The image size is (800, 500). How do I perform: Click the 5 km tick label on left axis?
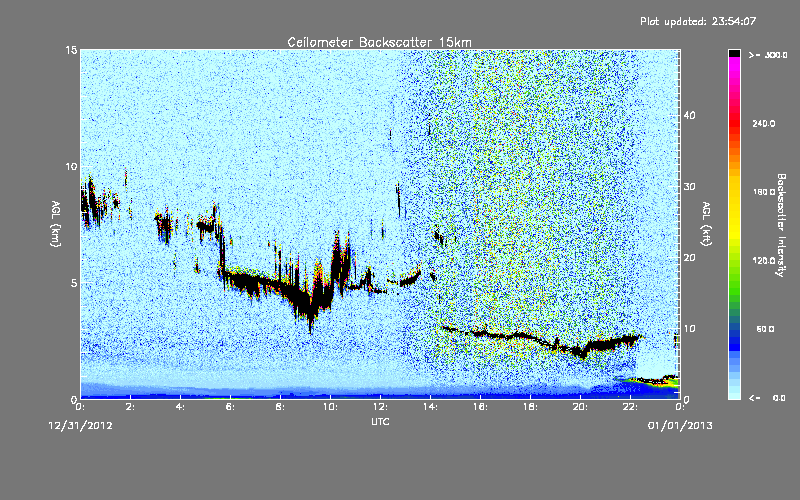(74, 283)
